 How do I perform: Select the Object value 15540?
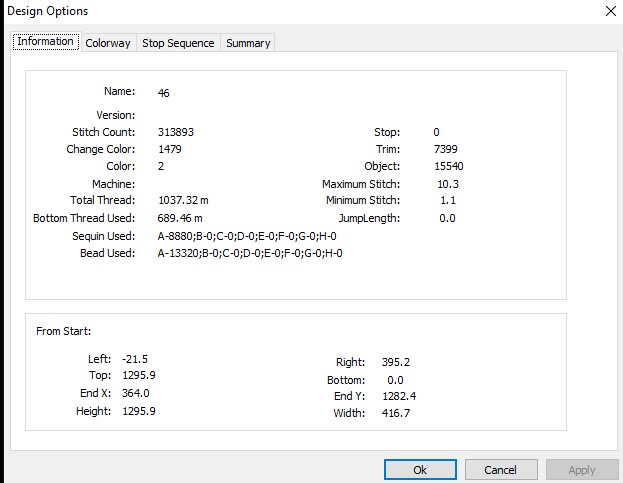[x=449, y=166]
